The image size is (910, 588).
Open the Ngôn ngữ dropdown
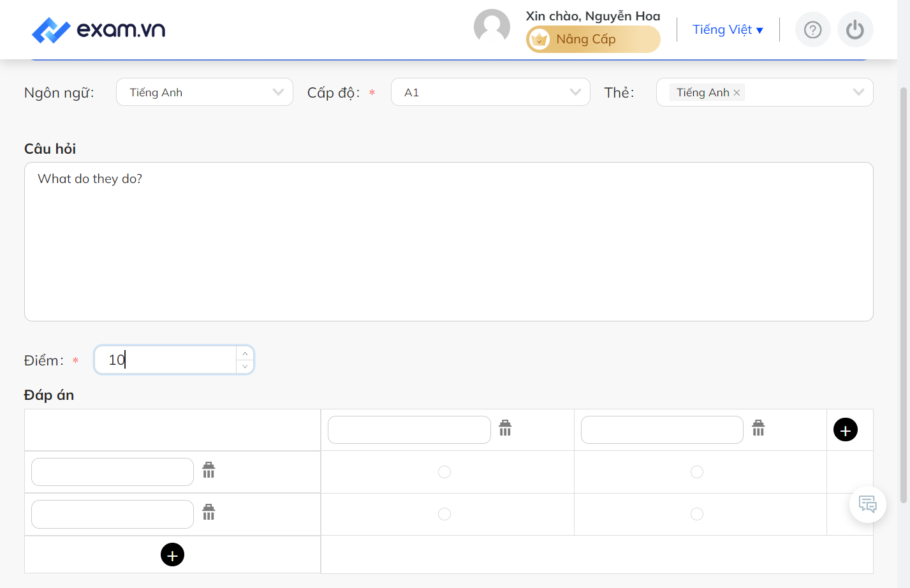205,92
